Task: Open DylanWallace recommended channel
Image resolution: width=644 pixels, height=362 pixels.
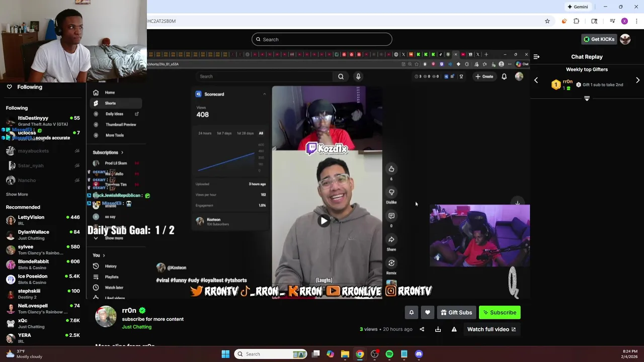Action: (43, 235)
